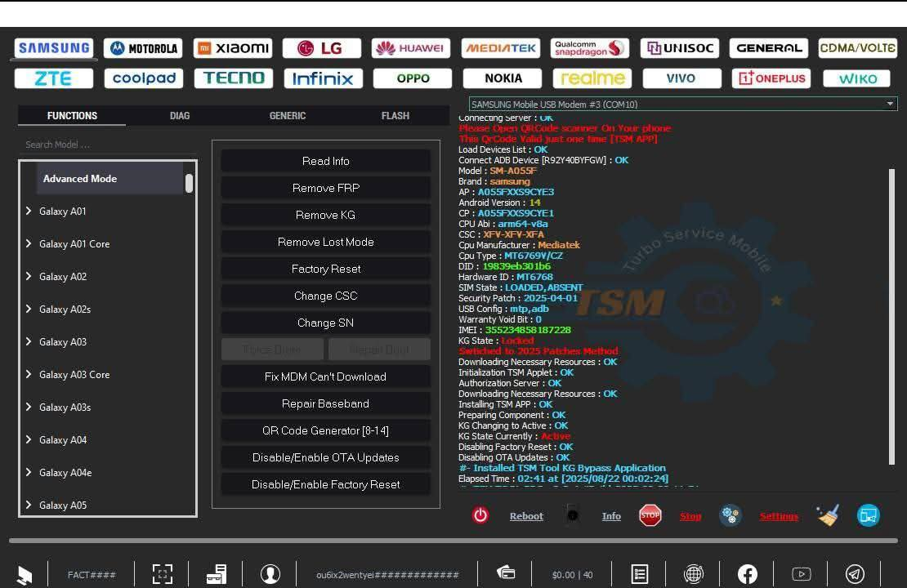Click the log panel vertical scrollbar
This screenshot has width=907, height=588.
click(x=891, y=316)
